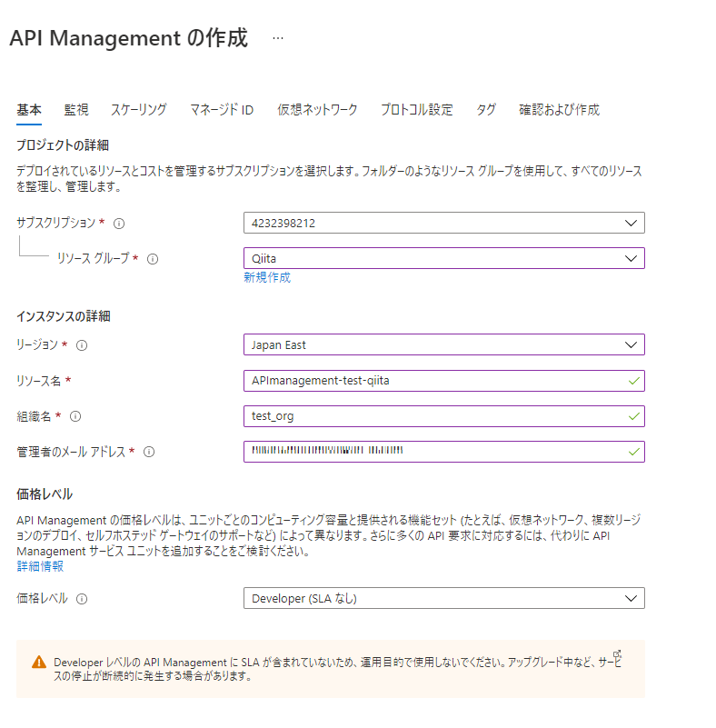Viewport: 716px width, 728px height.
Task: Click the 管理者のメール アドレス input field
Action: 444,452
